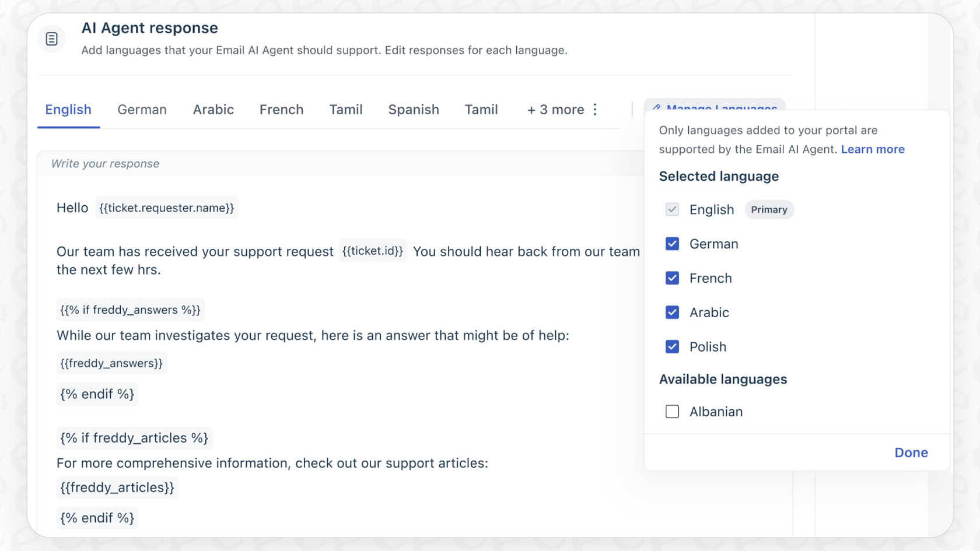Select the first Tamil tab
This screenshot has height=551, width=980.
[x=346, y=109]
